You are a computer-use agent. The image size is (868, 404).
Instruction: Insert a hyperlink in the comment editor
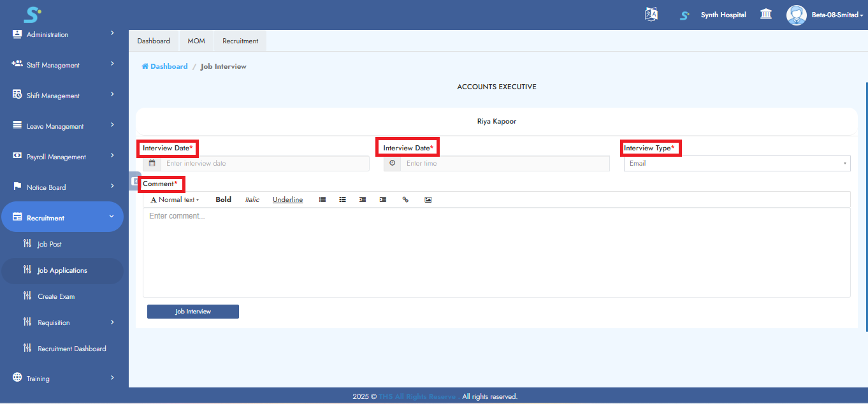[x=405, y=199]
